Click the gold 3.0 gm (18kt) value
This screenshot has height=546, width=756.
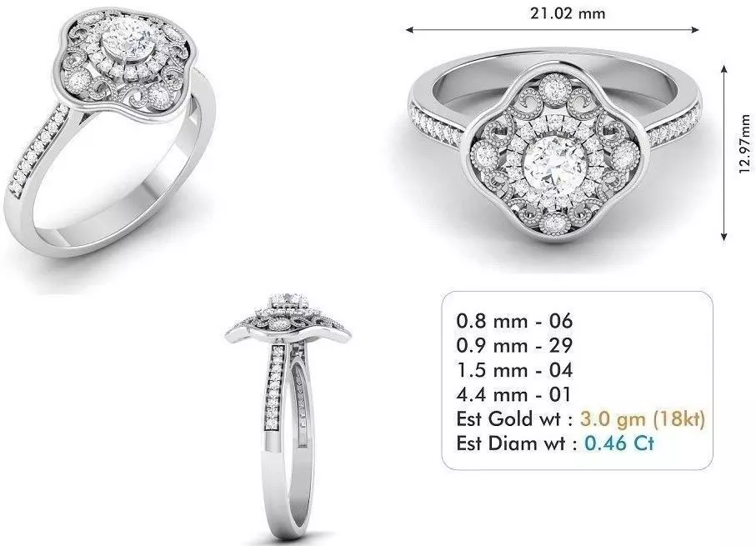643,419
